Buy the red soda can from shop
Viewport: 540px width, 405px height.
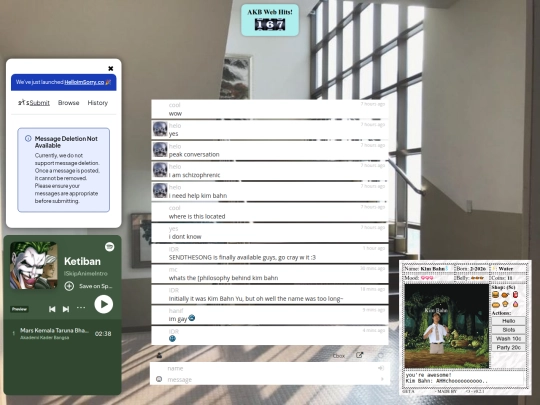[515, 294]
